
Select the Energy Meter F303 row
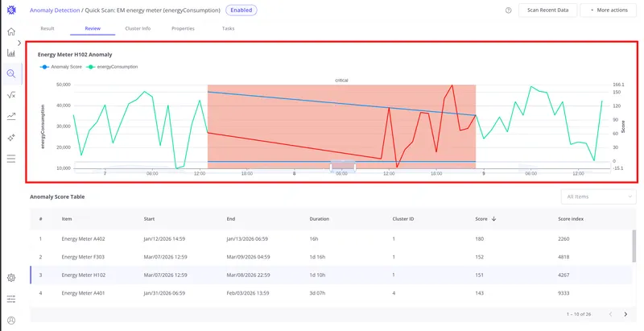[x=331, y=257]
